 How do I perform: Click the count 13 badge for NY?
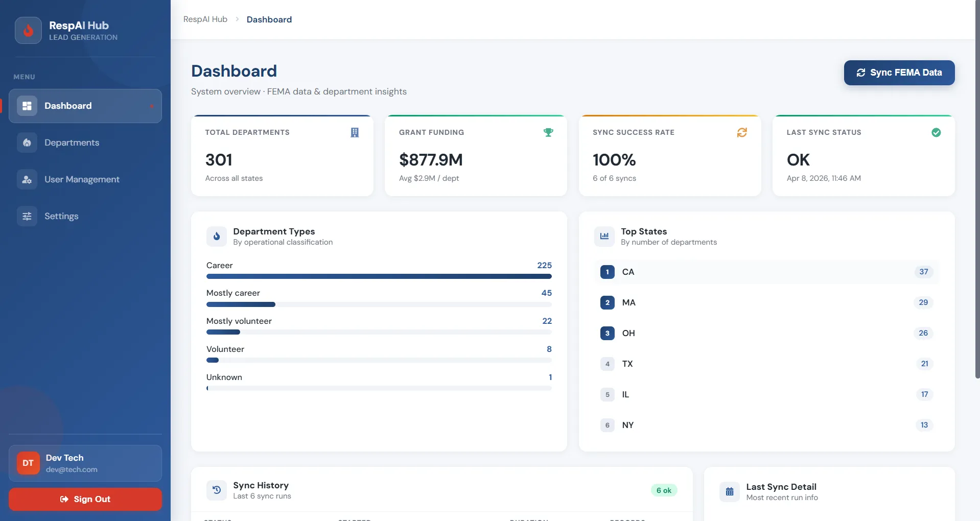(924, 425)
